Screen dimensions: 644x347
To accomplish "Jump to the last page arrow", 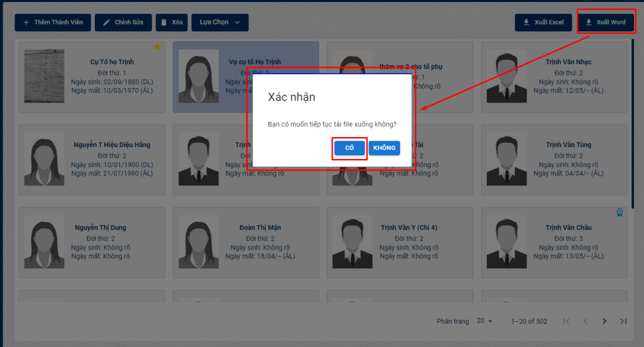I will 623,321.
